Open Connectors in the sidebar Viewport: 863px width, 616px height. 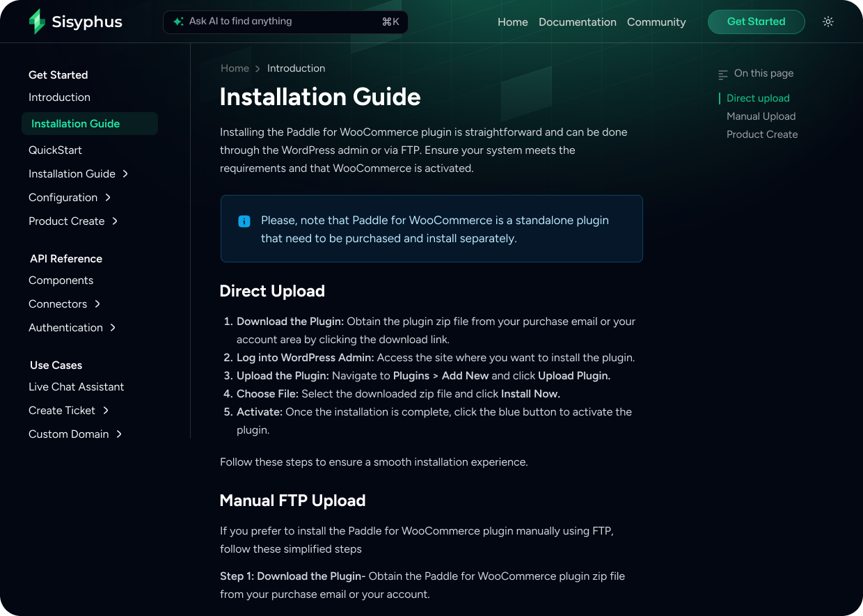point(58,304)
